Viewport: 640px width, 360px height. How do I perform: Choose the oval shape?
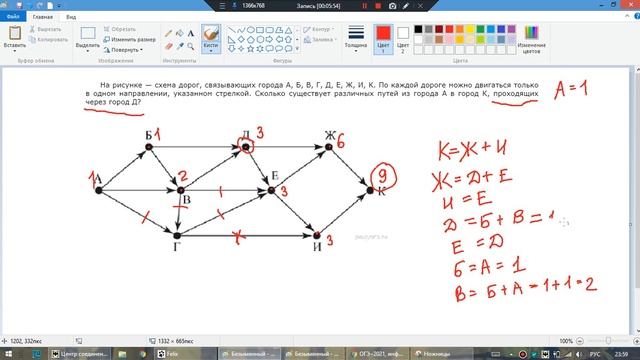click(x=251, y=30)
